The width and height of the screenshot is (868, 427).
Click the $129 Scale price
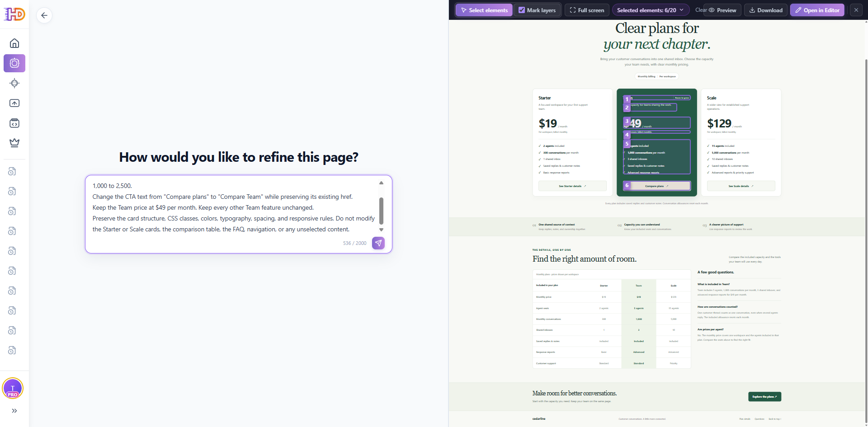pos(719,123)
